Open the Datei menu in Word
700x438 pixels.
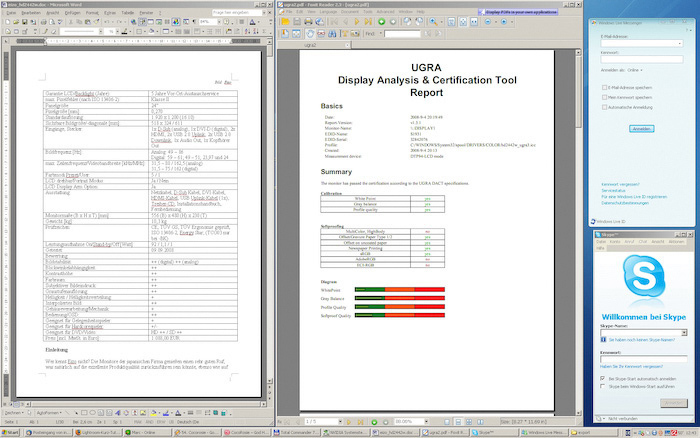click(11, 13)
